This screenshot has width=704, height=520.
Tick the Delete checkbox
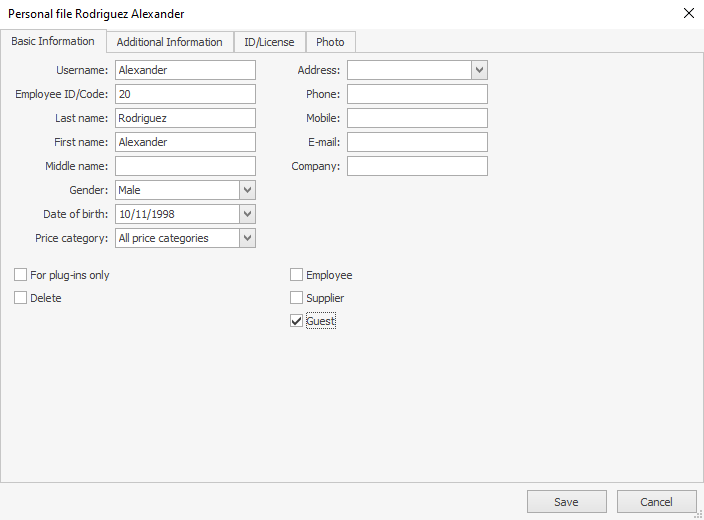click(21, 298)
